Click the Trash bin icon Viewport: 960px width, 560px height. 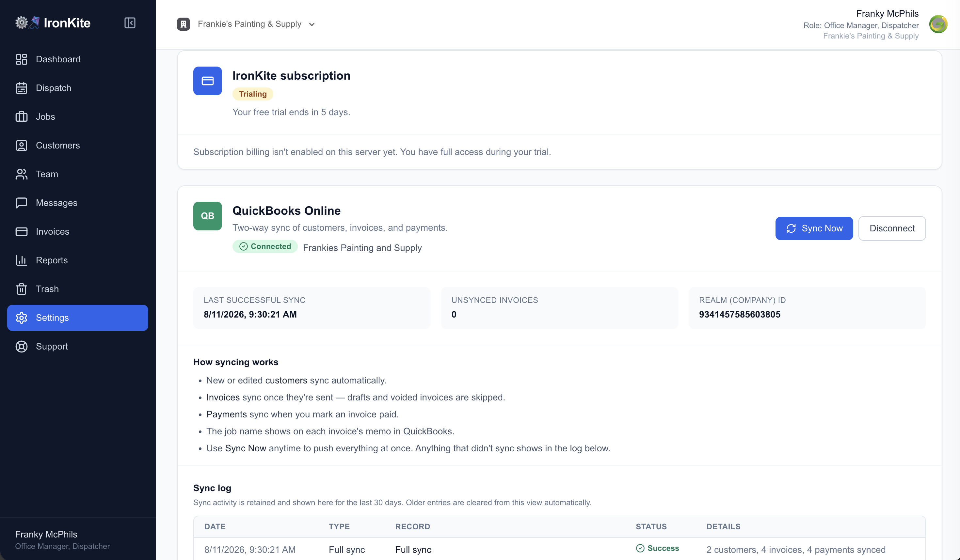click(x=21, y=289)
